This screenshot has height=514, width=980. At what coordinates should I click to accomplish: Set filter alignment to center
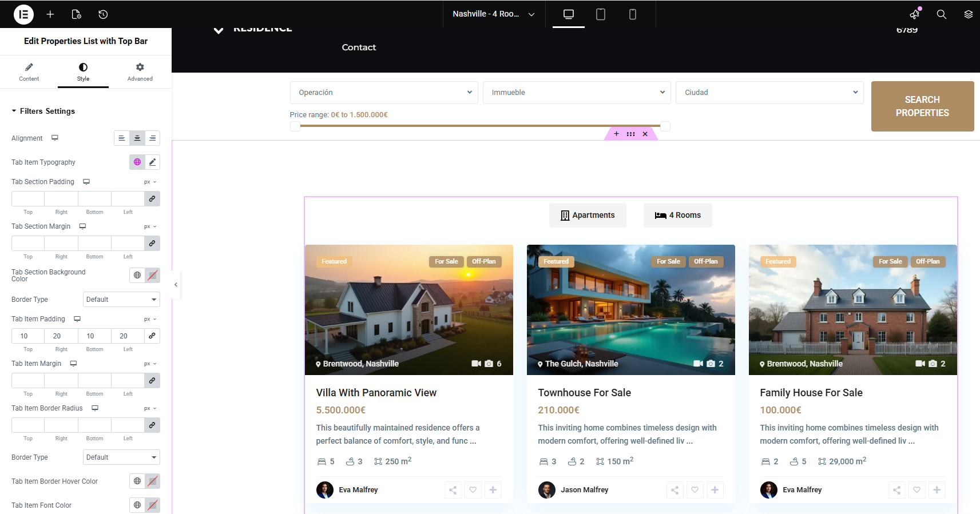137,138
